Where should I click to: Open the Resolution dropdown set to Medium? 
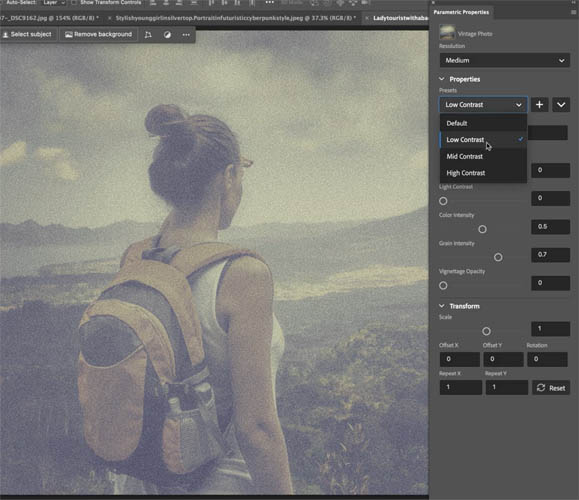(504, 60)
